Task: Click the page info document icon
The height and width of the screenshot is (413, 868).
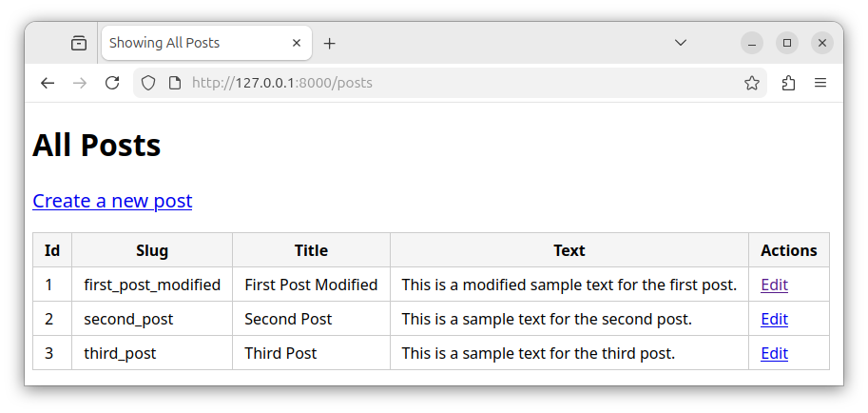Action: [x=175, y=83]
